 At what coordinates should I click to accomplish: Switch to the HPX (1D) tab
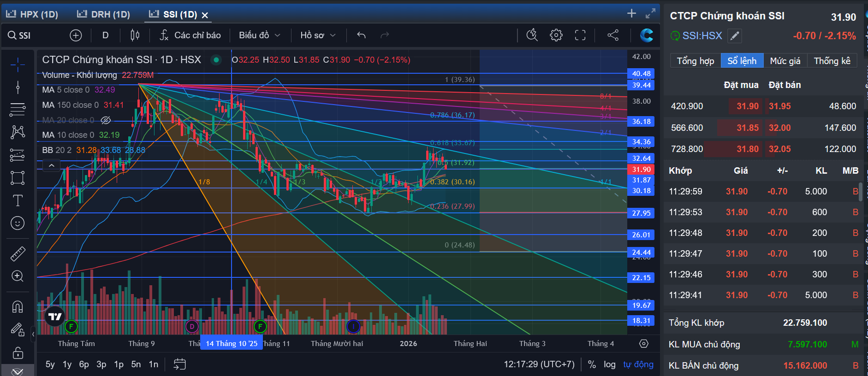click(32, 14)
